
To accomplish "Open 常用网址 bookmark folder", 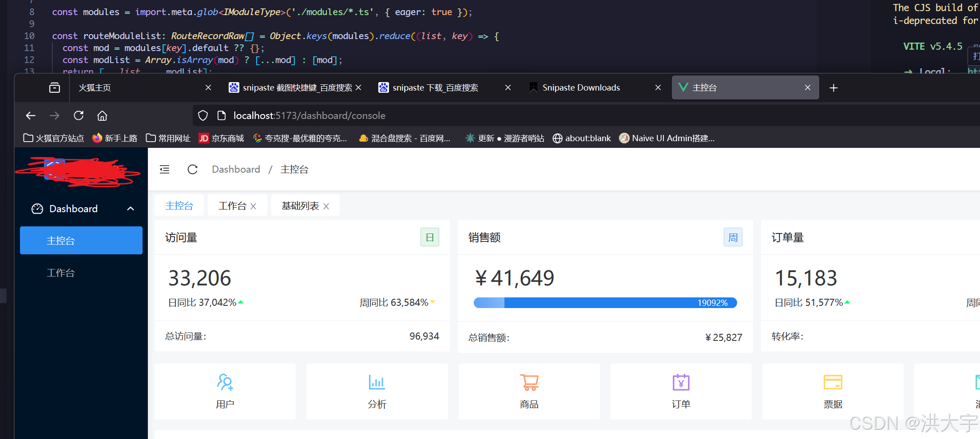I will (x=168, y=138).
